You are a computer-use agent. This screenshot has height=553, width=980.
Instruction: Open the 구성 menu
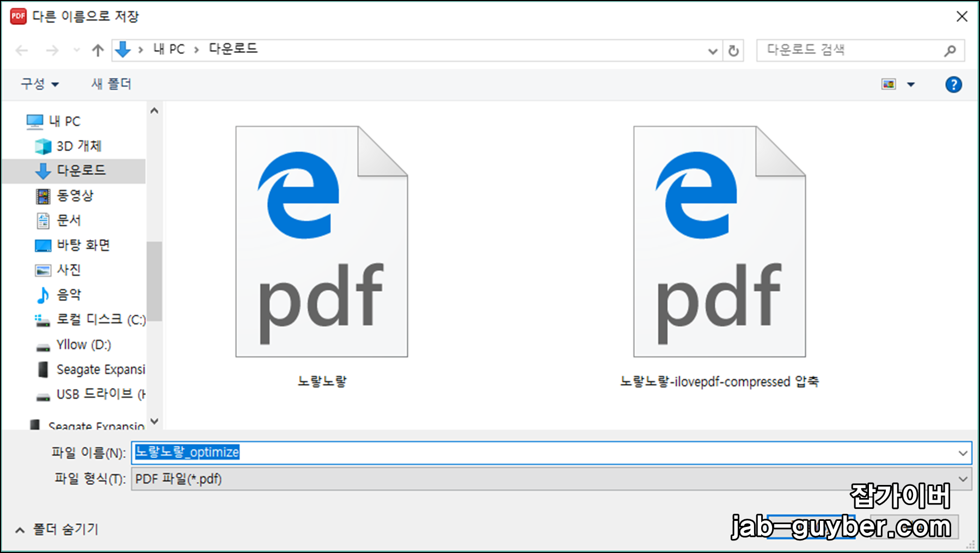[40, 84]
